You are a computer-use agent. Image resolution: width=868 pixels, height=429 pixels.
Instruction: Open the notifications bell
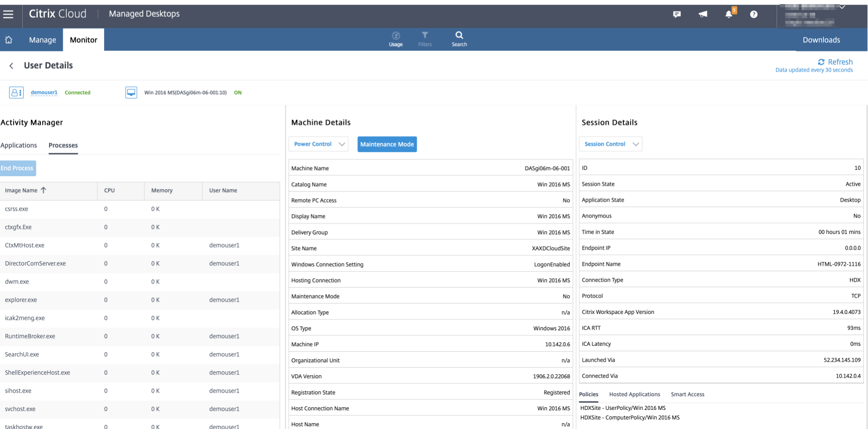(x=729, y=14)
